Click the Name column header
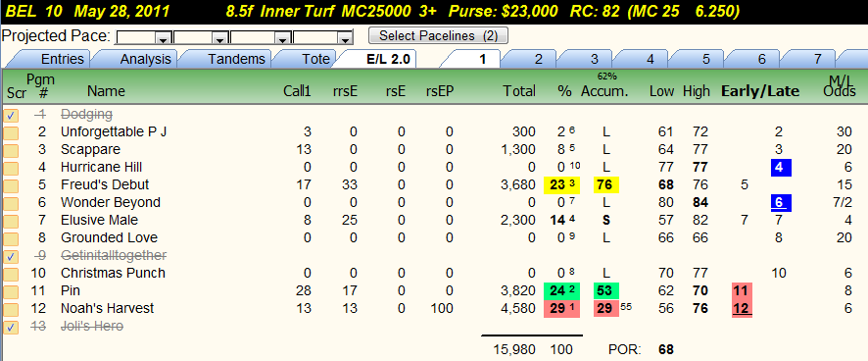868x361 pixels. pos(106,91)
